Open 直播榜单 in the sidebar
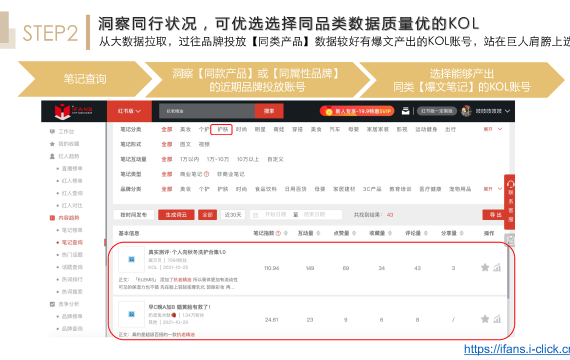The width and height of the screenshot is (570, 360). click(x=72, y=168)
